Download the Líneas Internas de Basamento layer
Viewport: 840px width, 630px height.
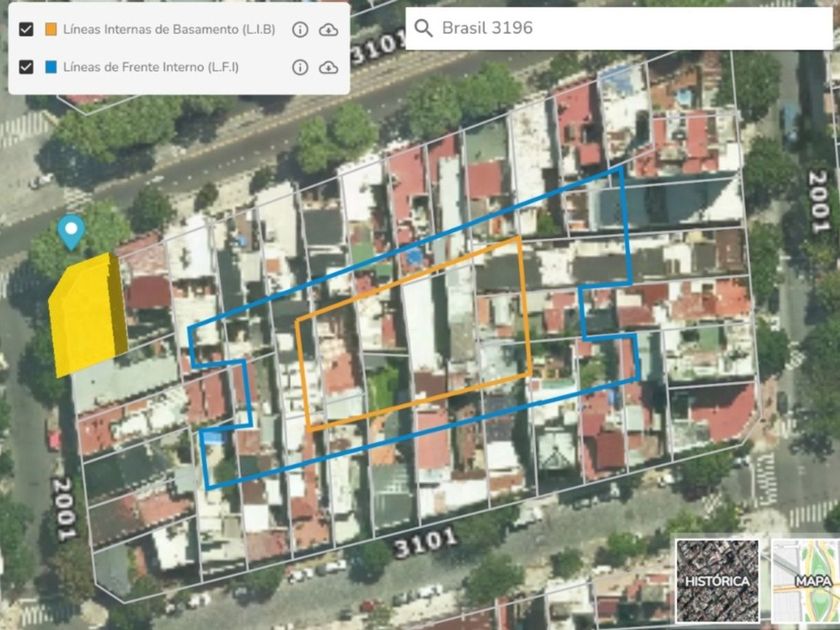coord(328,30)
